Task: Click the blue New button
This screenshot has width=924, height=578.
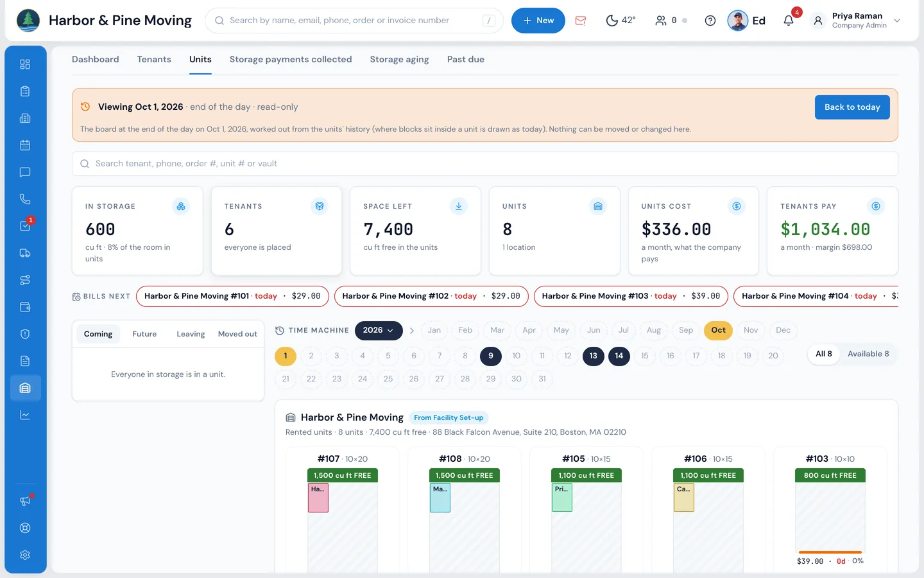Action: click(538, 21)
